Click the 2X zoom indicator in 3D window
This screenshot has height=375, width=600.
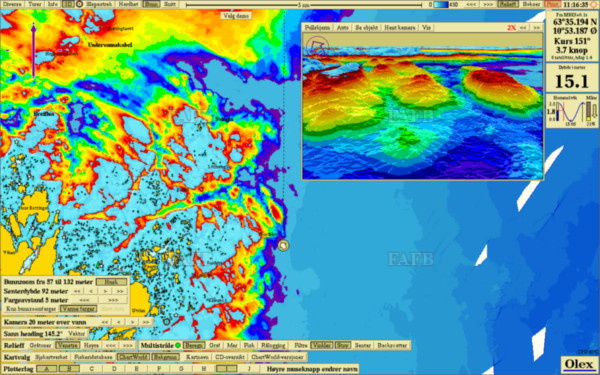coord(511,28)
